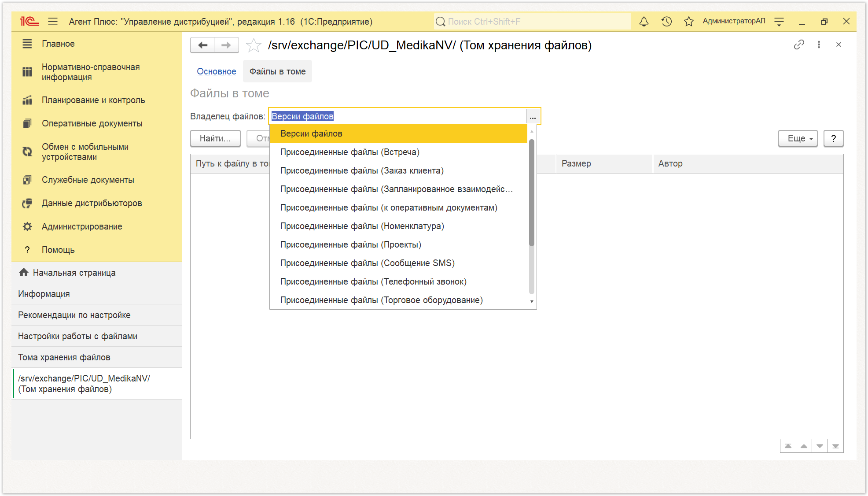
Task: Select the /srv/exchange/PIC/UD_MedikaNV/ open page
Action: (x=97, y=384)
